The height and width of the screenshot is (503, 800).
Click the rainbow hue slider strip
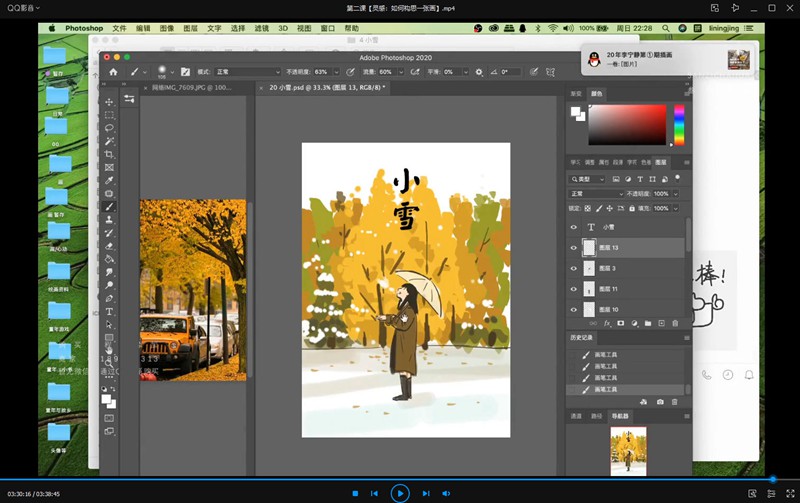tap(679, 125)
